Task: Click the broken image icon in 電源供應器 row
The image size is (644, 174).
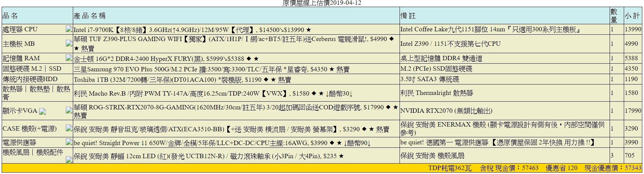Action: pos(69,142)
